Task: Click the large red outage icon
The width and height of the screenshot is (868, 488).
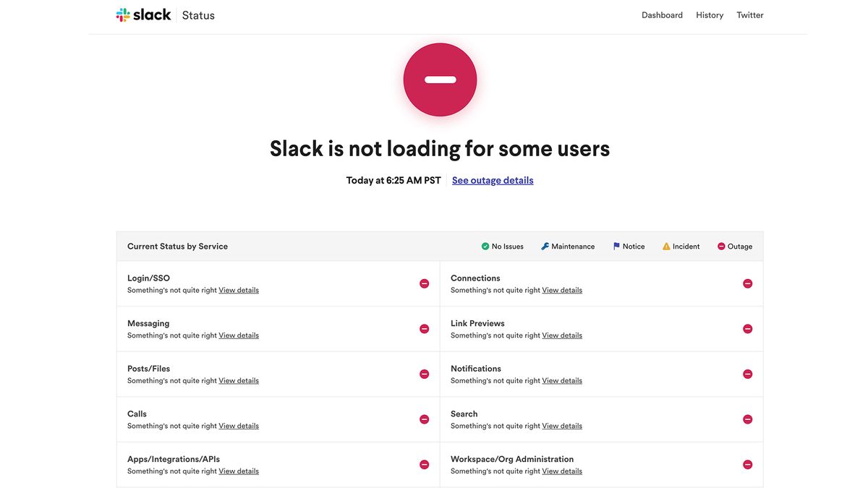Action: pos(440,79)
